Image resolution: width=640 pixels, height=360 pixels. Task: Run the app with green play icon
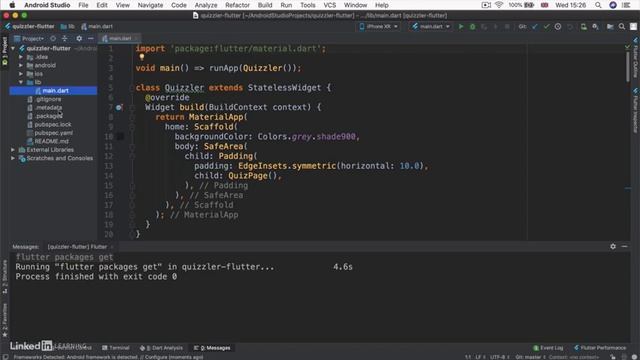click(461, 27)
